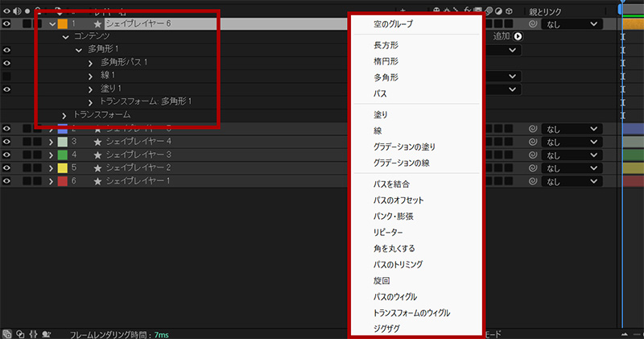The image size is (644, 339).
Task: Toggle the transfer controls pane icon at bottom
Action: click(20, 334)
